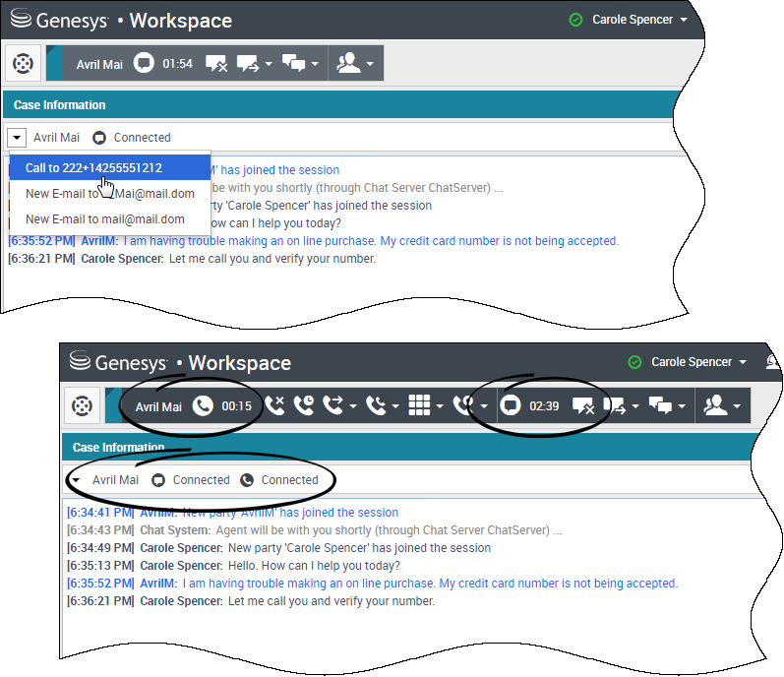Click chat bubble icon beside 02:39 timer
784x677 pixels.
coord(511,405)
